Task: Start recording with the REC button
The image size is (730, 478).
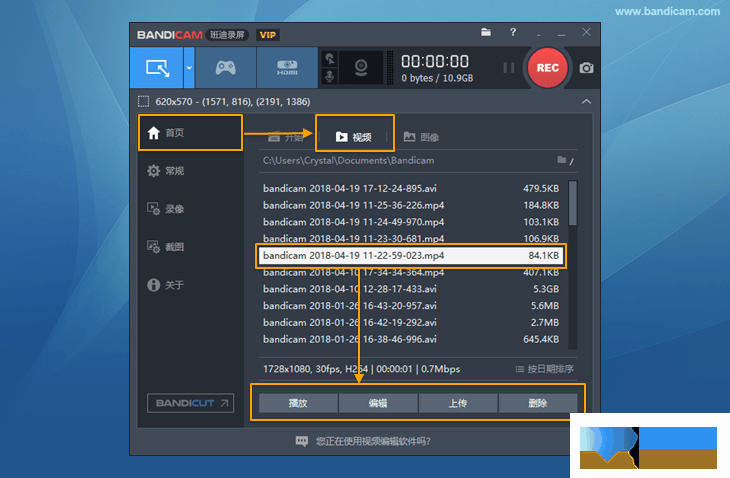Action: [x=548, y=68]
